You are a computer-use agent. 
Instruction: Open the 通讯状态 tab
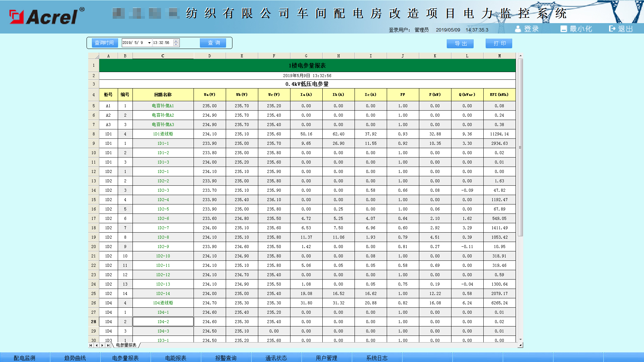tap(276, 358)
